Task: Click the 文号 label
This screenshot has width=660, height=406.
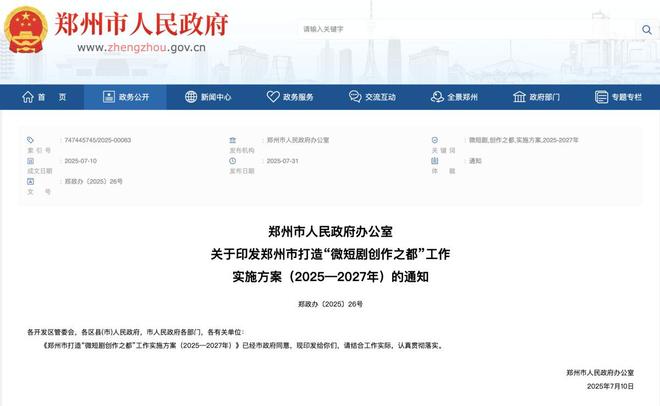Action: 39,191
